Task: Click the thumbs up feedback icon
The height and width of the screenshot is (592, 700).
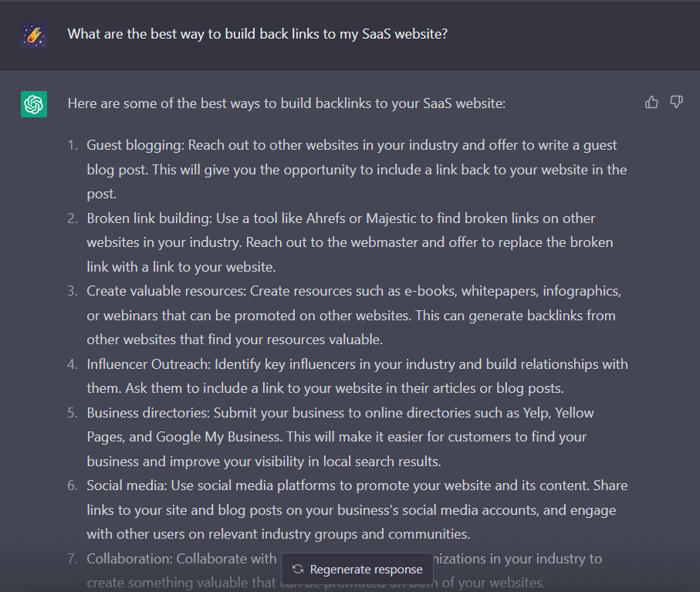Action: point(651,102)
